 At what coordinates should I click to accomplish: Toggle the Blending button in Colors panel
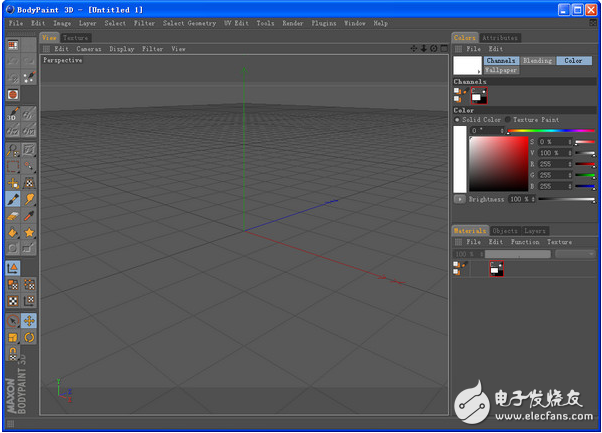point(537,61)
